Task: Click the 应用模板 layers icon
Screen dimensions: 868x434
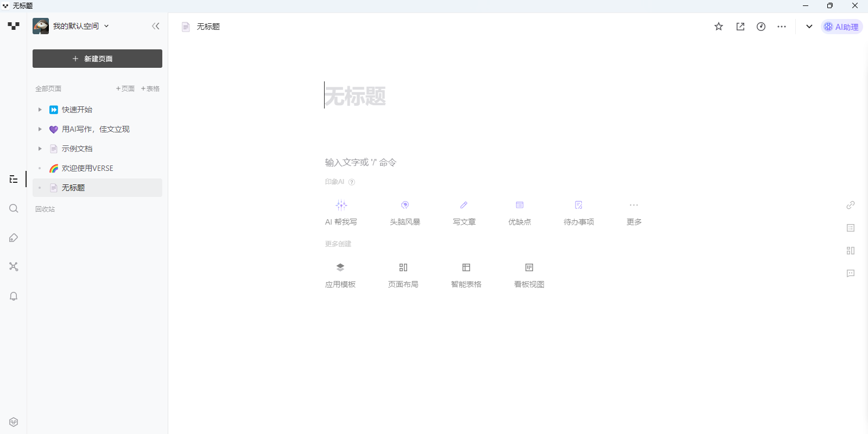Action: pyautogui.click(x=340, y=267)
